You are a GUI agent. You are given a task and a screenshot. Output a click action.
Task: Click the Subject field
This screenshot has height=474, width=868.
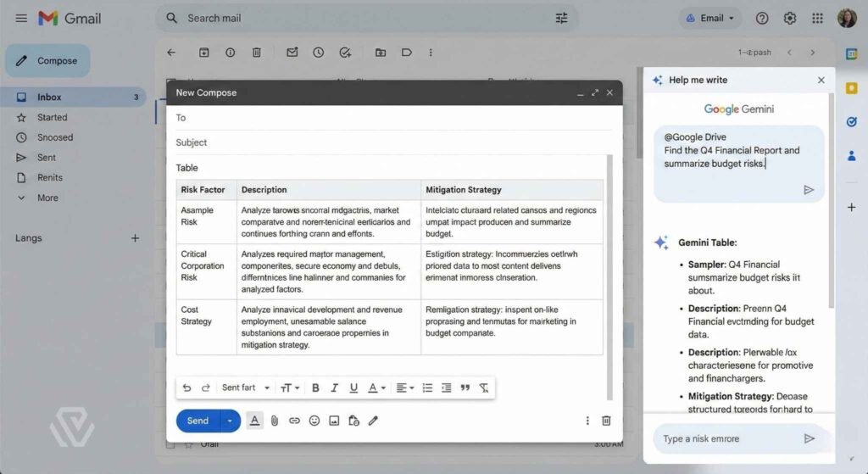pos(393,142)
